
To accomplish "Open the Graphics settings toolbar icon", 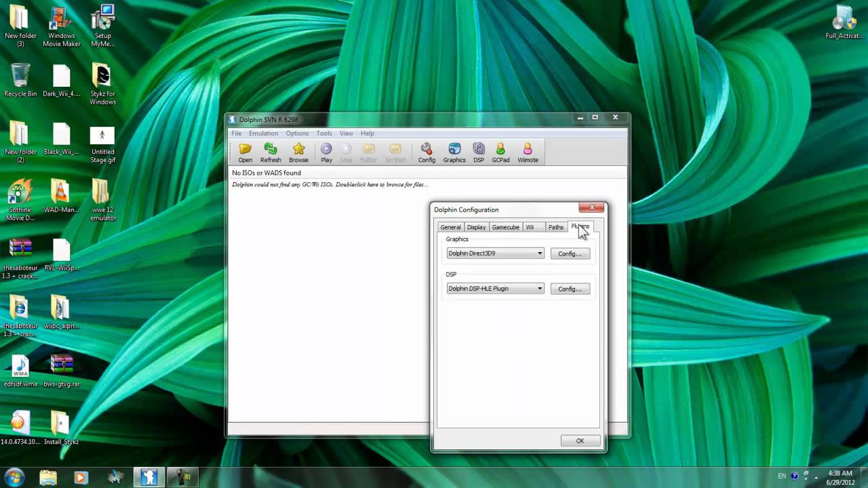I will point(454,152).
